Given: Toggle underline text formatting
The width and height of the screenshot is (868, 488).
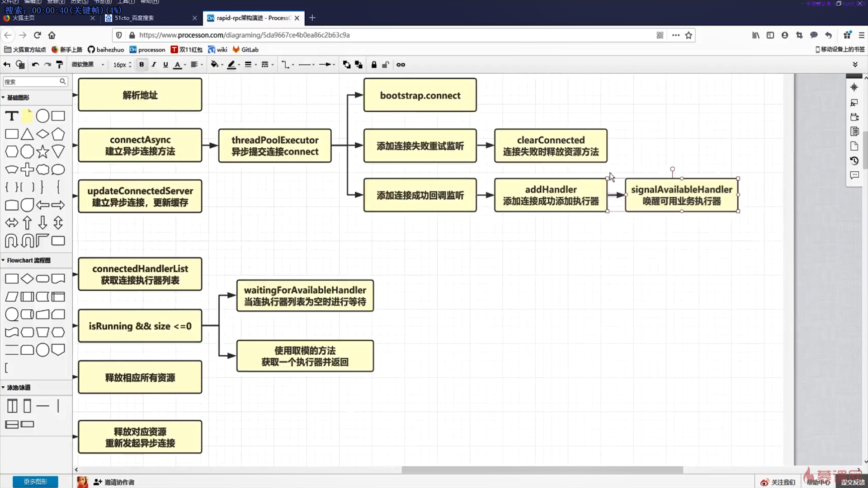Looking at the screenshot, I should pyautogui.click(x=165, y=65).
